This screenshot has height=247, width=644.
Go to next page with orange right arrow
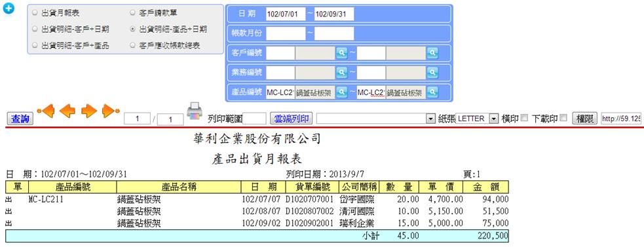click(x=88, y=111)
